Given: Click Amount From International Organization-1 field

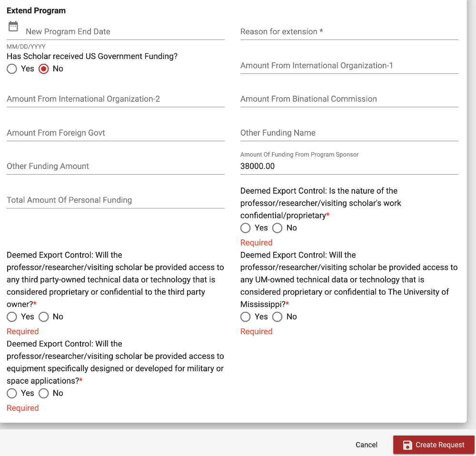Looking at the screenshot, I should [x=349, y=66].
